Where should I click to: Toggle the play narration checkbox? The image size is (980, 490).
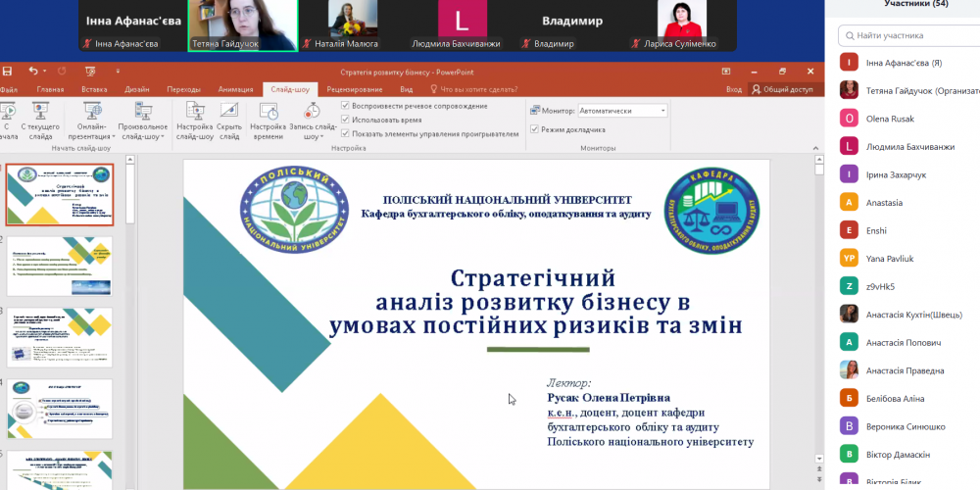[345, 106]
